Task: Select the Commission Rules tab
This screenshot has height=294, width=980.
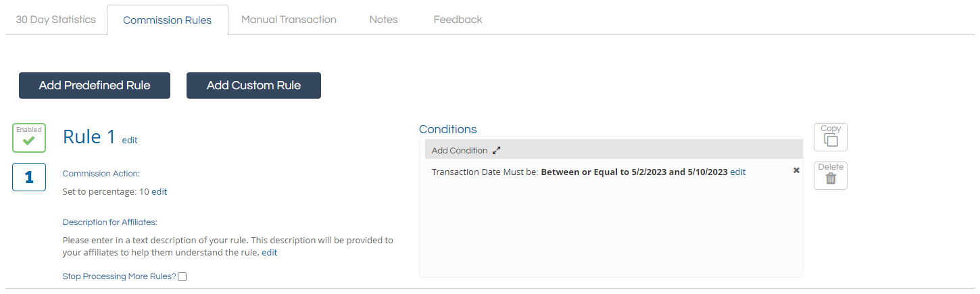Action: click(167, 20)
